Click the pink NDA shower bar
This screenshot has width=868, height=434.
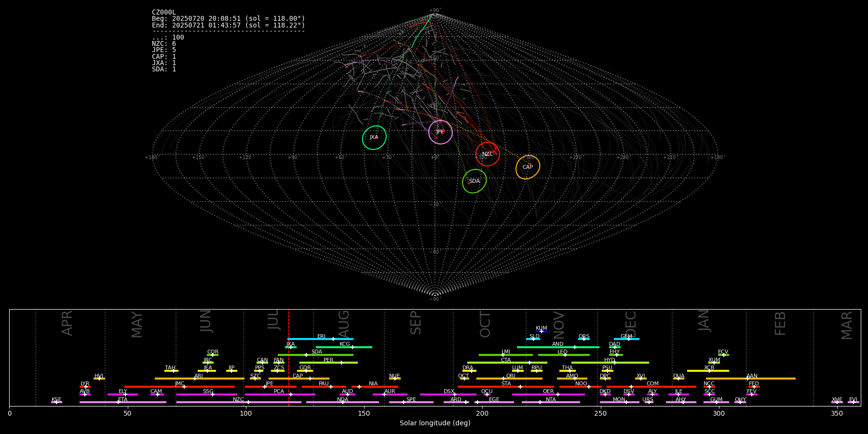click(342, 402)
